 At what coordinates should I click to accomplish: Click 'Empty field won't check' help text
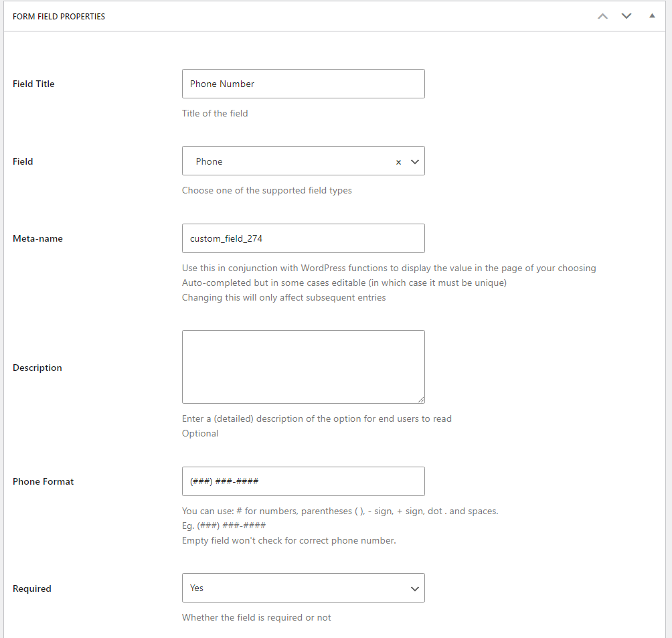click(289, 541)
